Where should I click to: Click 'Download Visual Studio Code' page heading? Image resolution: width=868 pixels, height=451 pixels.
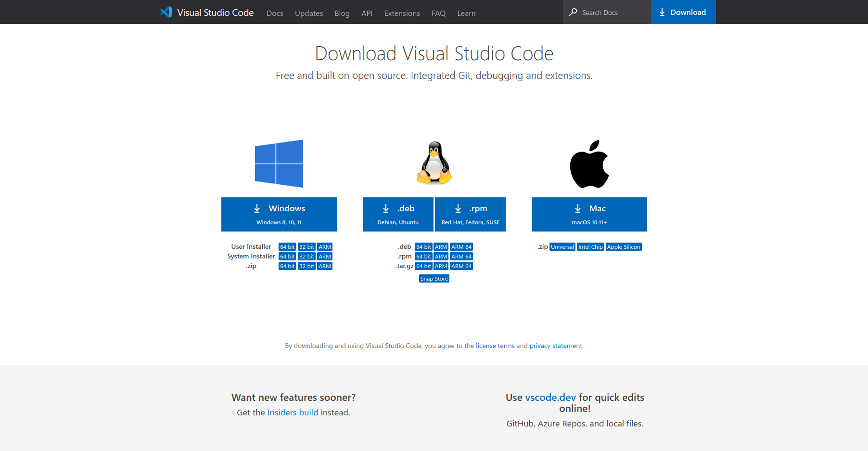(x=434, y=53)
